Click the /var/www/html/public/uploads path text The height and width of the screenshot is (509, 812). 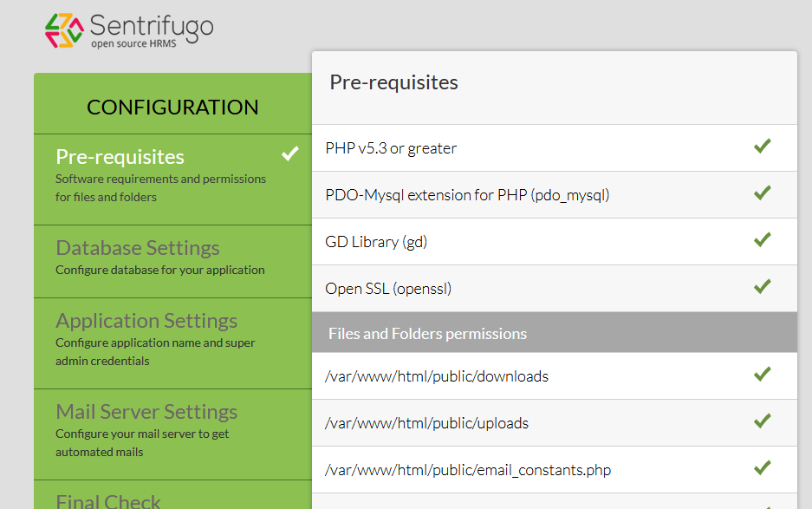[426, 423]
